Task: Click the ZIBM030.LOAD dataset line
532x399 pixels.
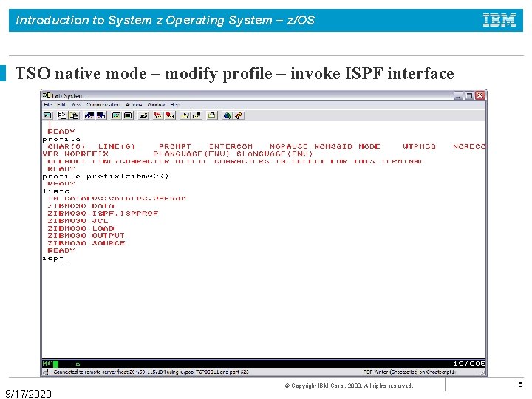Action: pyautogui.click(x=81, y=228)
